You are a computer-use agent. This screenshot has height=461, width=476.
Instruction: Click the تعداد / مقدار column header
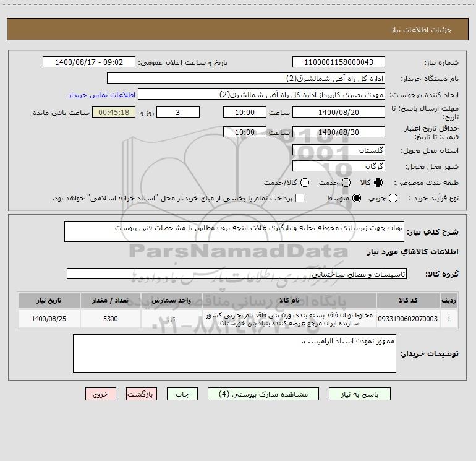[110, 300]
